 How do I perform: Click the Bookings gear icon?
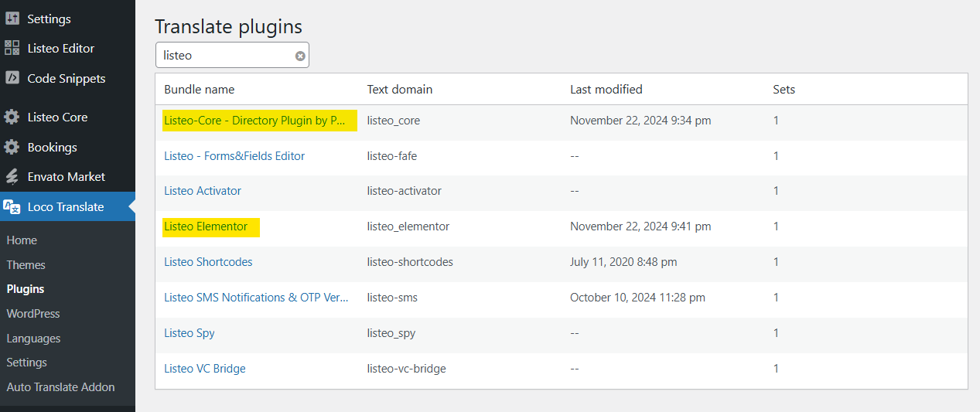click(12, 147)
